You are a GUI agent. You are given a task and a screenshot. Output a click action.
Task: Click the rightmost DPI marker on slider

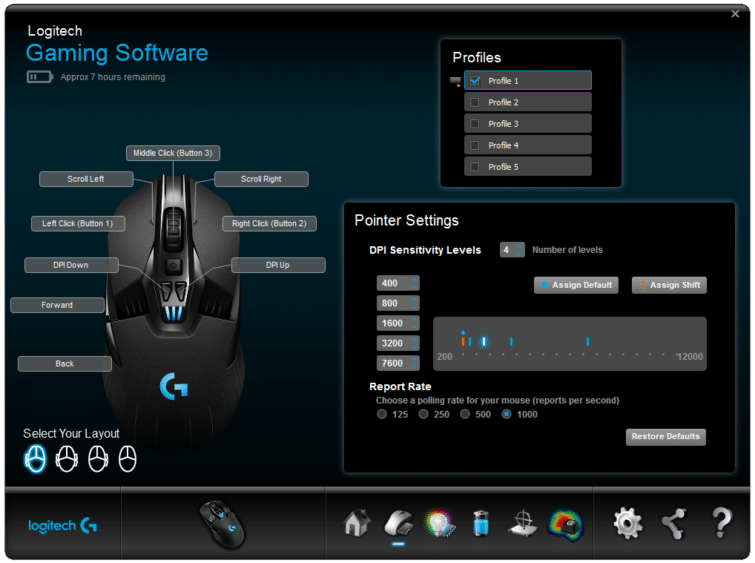tap(587, 341)
